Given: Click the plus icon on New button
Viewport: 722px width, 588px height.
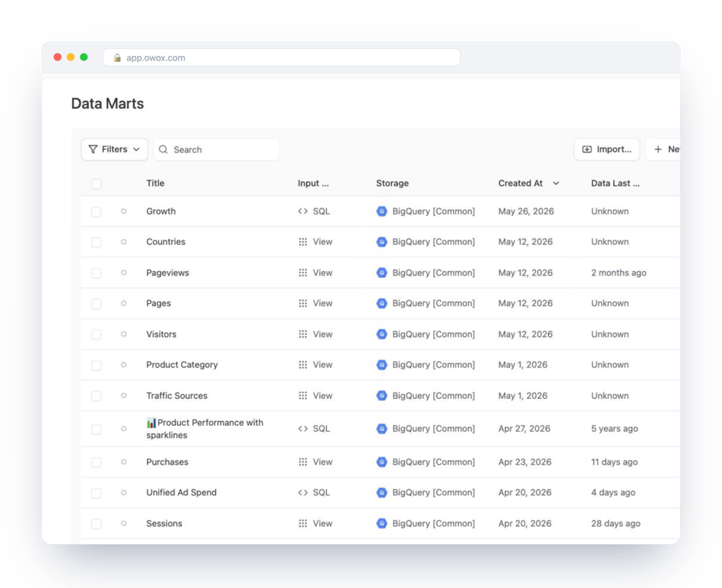Looking at the screenshot, I should [658, 149].
